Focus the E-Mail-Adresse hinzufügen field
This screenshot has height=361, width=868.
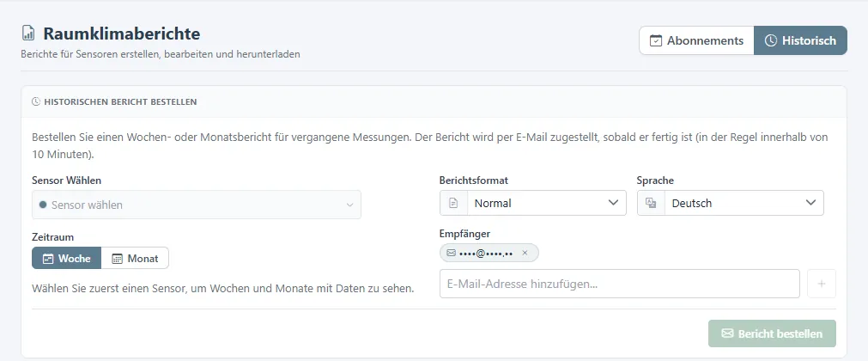click(619, 284)
